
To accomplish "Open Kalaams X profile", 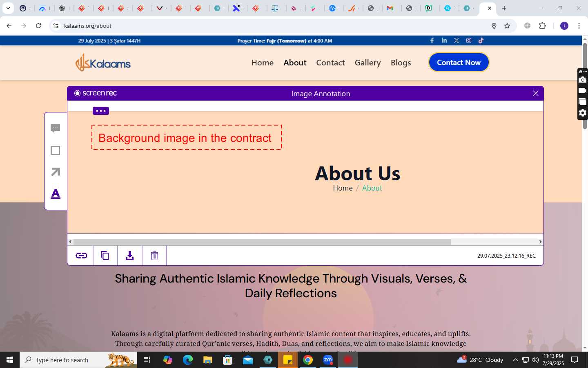I will tap(457, 40).
